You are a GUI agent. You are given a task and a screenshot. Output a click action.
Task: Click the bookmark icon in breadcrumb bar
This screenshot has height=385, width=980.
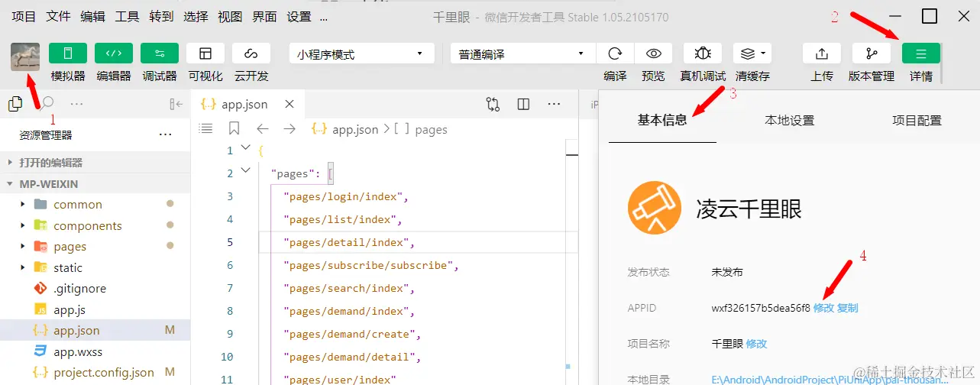pos(234,128)
